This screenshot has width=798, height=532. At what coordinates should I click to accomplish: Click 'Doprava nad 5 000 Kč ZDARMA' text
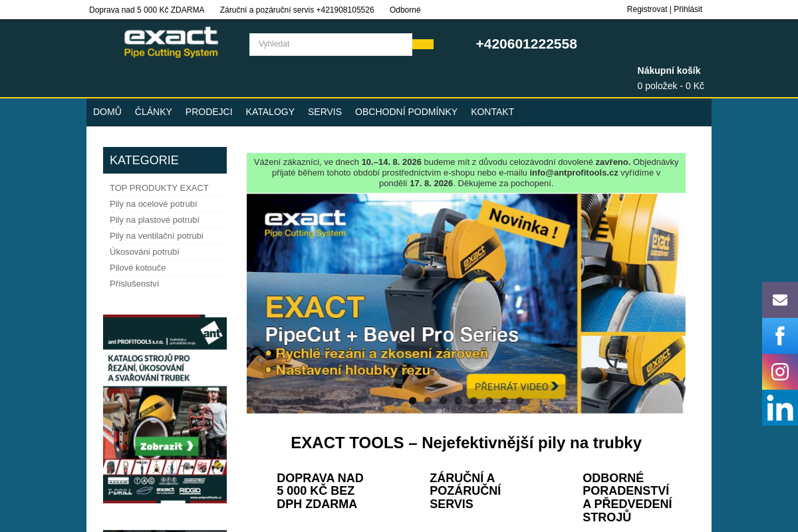tap(147, 10)
